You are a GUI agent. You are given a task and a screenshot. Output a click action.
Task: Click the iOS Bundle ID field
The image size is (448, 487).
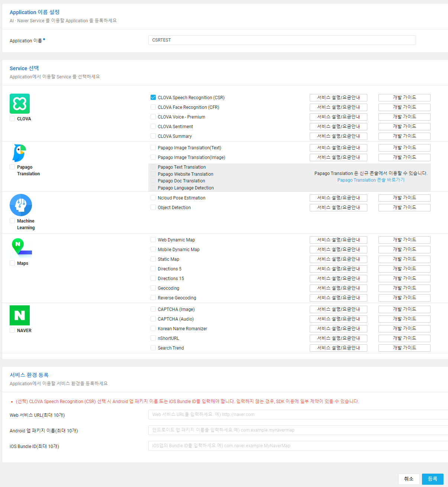(298, 446)
